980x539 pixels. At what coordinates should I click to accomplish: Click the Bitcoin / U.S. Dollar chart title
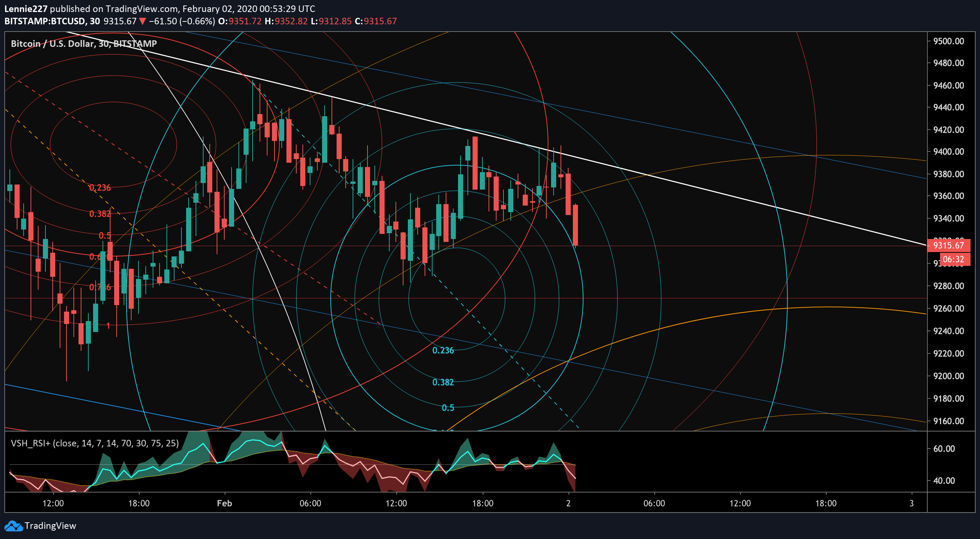point(84,44)
